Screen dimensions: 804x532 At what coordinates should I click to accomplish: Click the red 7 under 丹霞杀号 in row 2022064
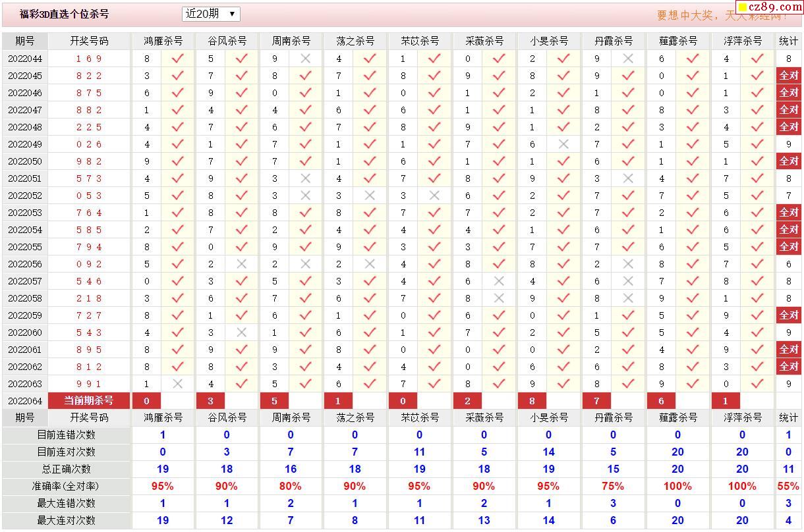[x=596, y=400]
